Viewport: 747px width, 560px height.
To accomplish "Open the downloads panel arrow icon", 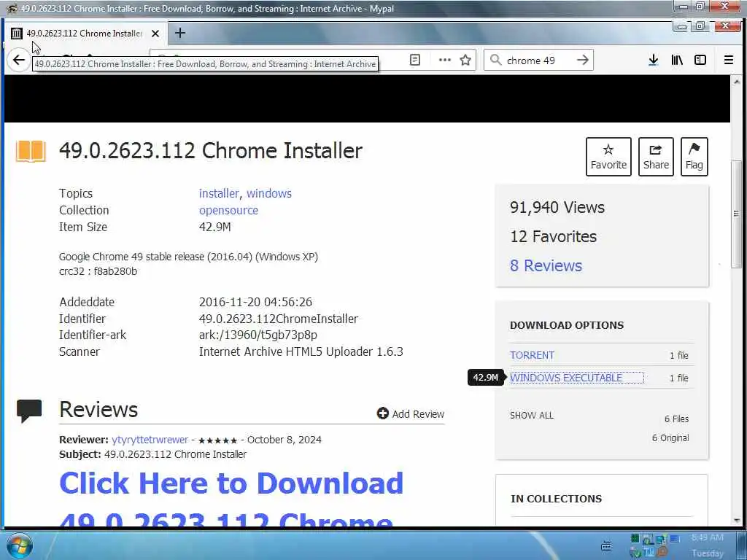I will (653, 60).
